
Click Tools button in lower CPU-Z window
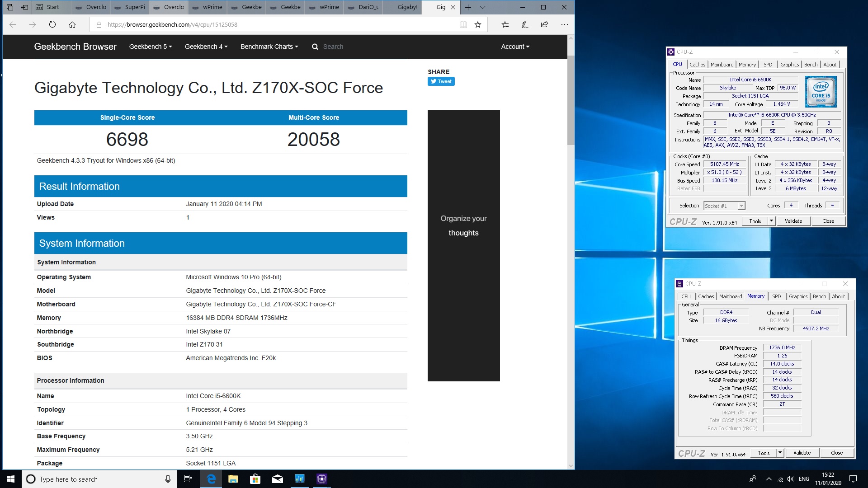pyautogui.click(x=764, y=453)
